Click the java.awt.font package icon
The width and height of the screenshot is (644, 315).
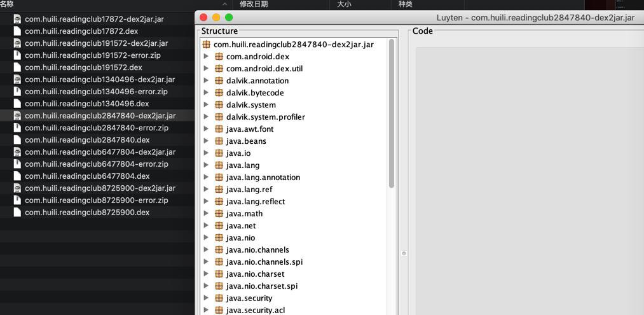(219, 129)
